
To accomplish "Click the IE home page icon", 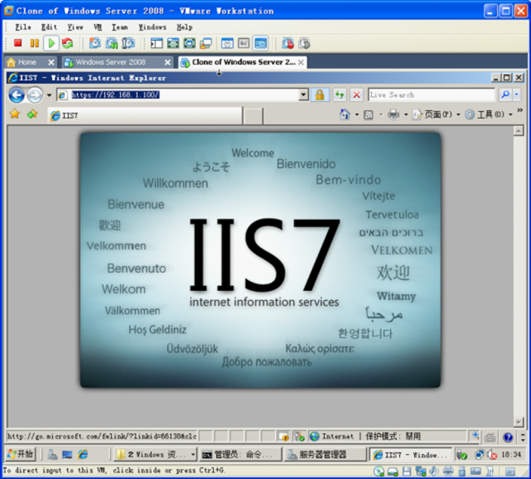I will 344,114.
